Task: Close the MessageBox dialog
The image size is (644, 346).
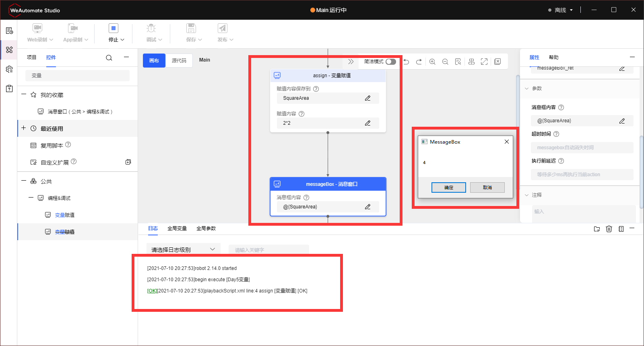Action: [x=507, y=142]
